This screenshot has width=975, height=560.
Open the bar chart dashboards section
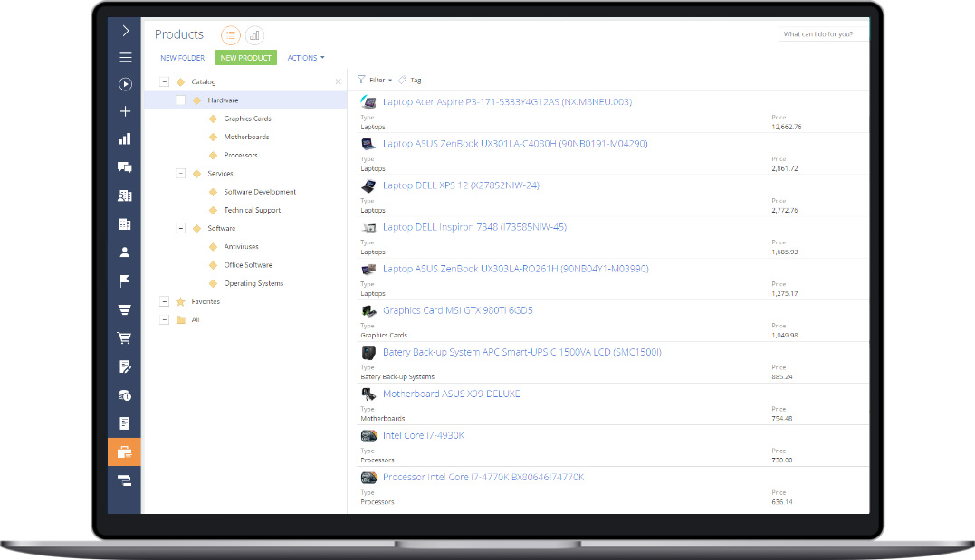pyautogui.click(x=125, y=139)
